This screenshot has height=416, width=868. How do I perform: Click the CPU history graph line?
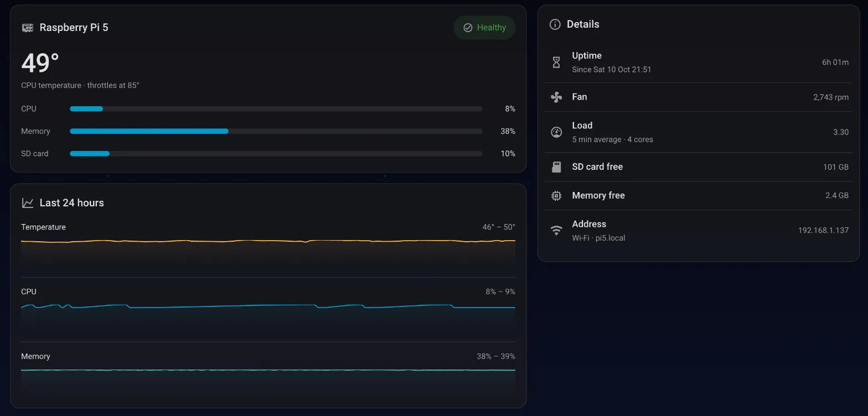(x=268, y=306)
